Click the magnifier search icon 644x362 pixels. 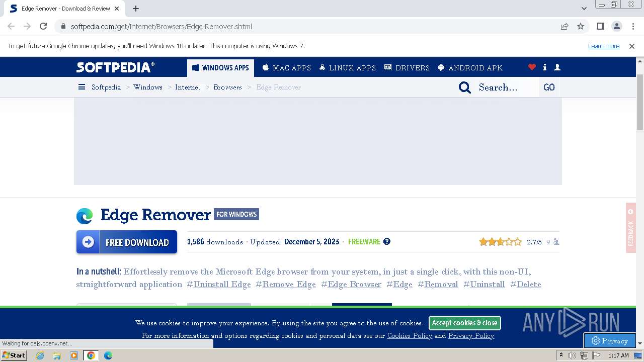pyautogui.click(x=465, y=87)
